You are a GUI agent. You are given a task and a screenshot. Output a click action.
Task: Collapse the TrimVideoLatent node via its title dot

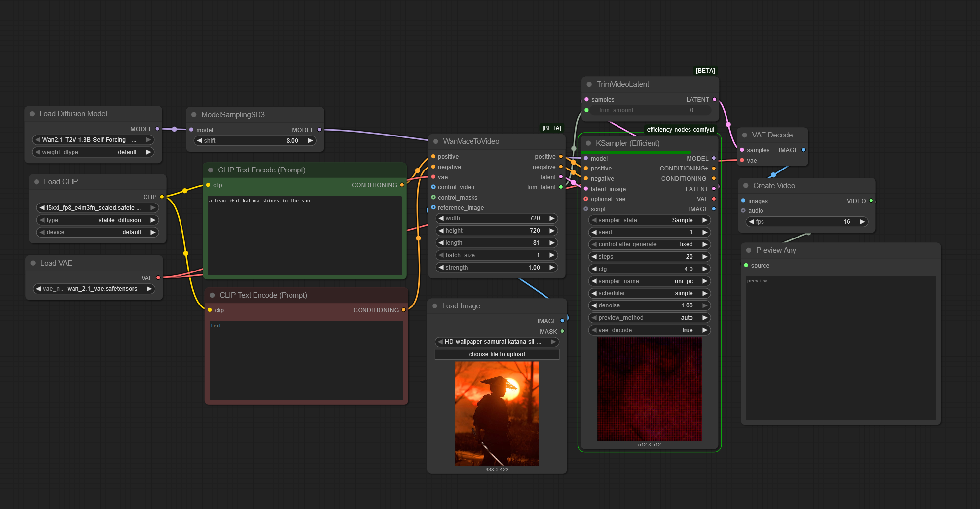pos(589,84)
